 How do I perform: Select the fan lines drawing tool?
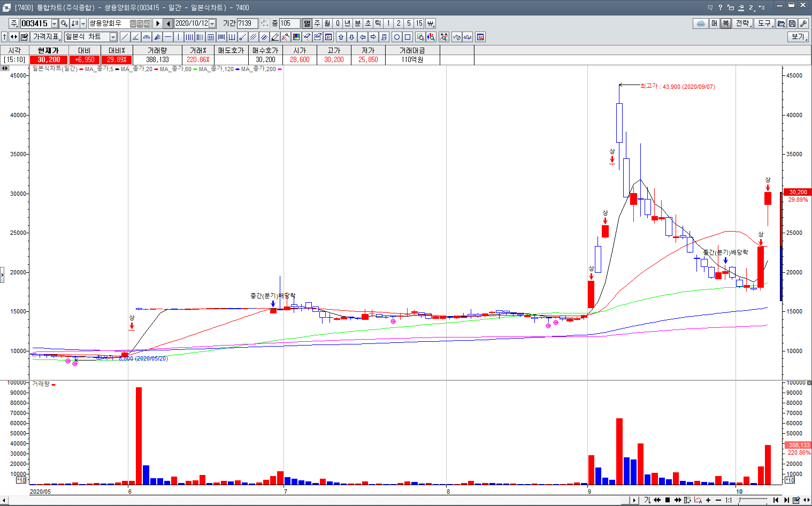pos(157,37)
